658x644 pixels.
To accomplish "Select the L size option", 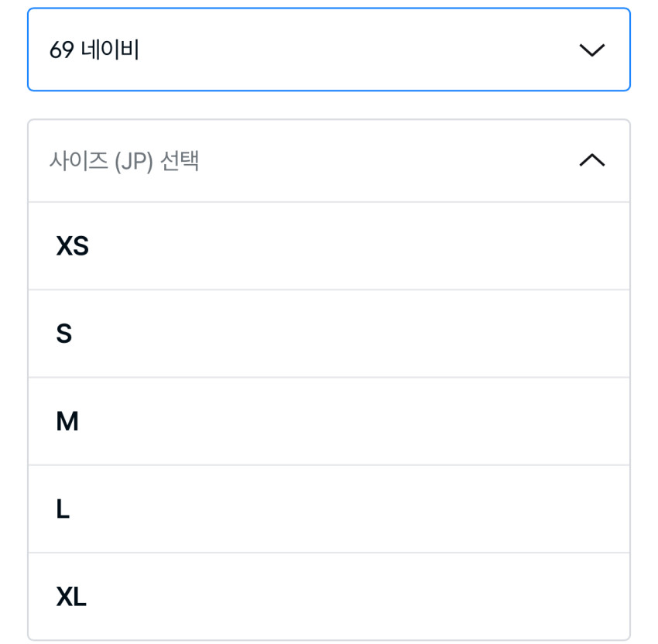I will [328, 509].
